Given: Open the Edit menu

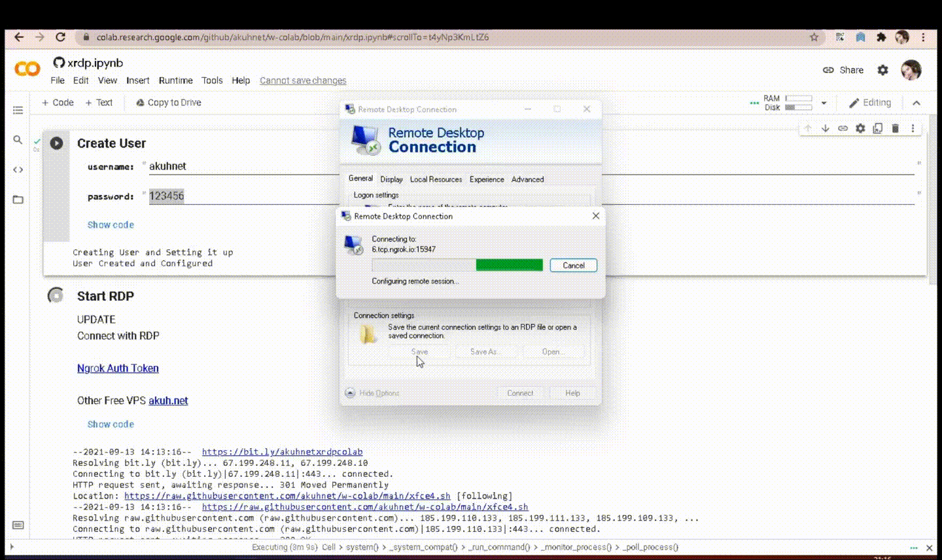Looking at the screenshot, I should (x=80, y=80).
